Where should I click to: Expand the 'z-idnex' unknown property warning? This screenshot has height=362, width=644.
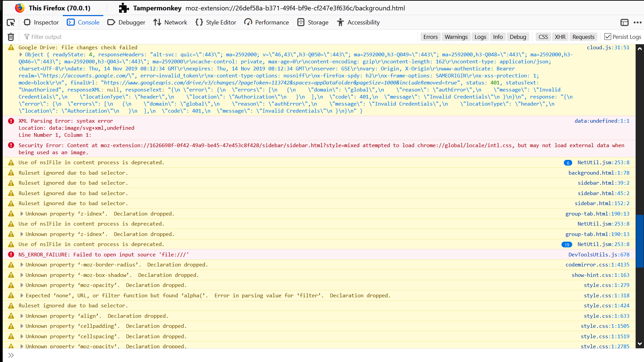(x=21, y=214)
